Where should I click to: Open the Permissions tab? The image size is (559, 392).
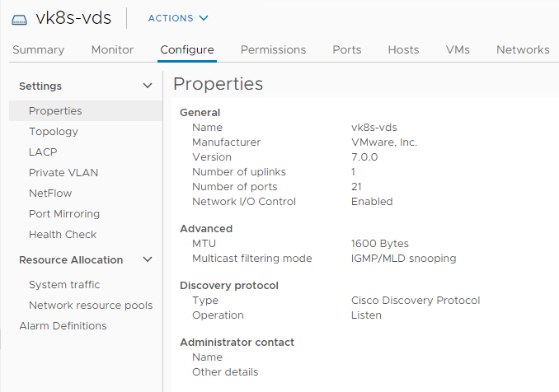273,50
